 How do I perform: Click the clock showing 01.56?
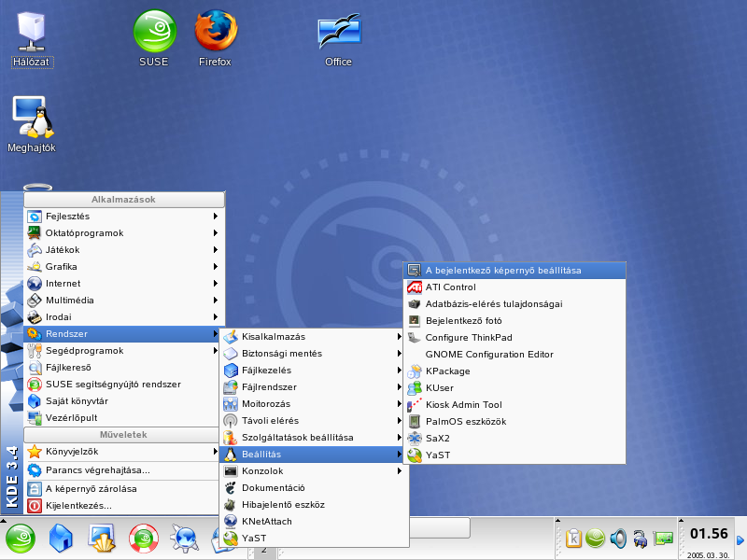tap(709, 534)
